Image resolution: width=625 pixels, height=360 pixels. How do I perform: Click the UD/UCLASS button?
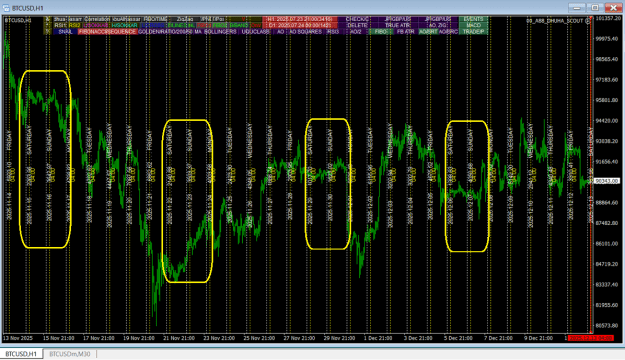(x=256, y=31)
